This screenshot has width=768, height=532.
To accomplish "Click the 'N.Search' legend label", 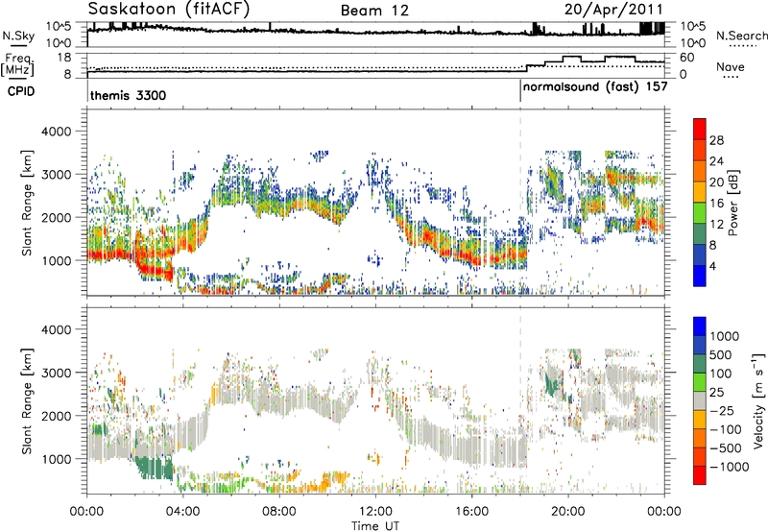I will coord(742,36).
